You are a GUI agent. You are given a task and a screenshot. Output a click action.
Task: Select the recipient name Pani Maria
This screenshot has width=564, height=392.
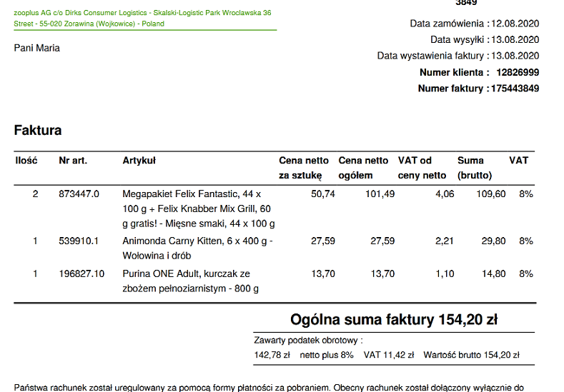36,48
